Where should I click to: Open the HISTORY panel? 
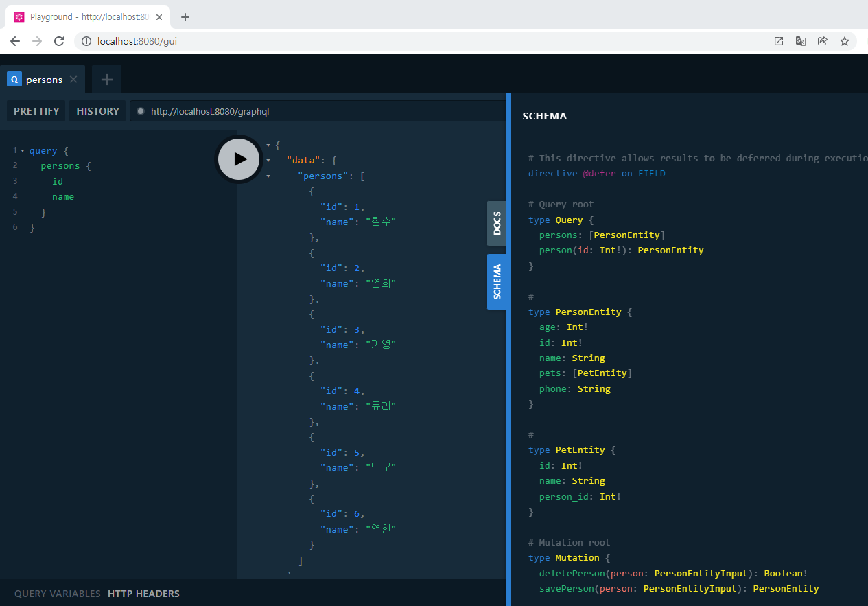coord(97,111)
